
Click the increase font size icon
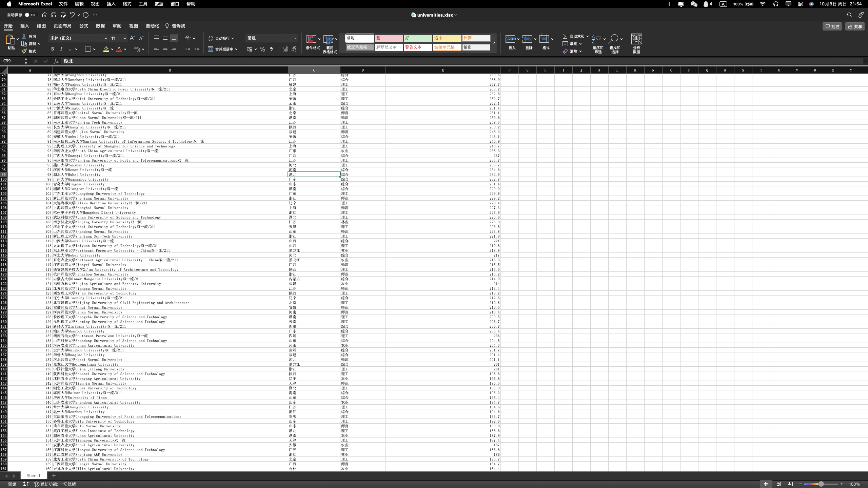(x=132, y=38)
